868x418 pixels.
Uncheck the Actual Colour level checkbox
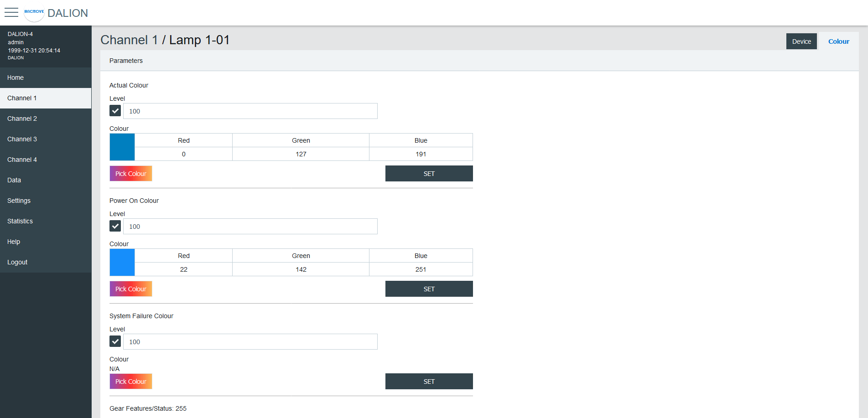point(115,111)
